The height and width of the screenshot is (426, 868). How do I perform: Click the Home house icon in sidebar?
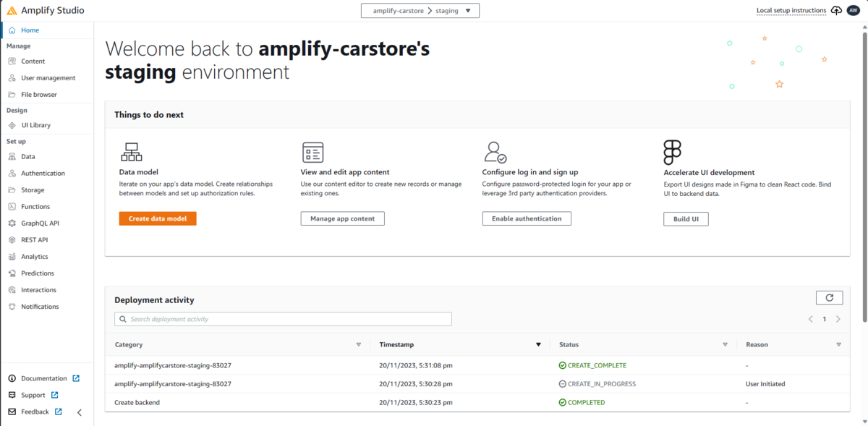tap(12, 30)
